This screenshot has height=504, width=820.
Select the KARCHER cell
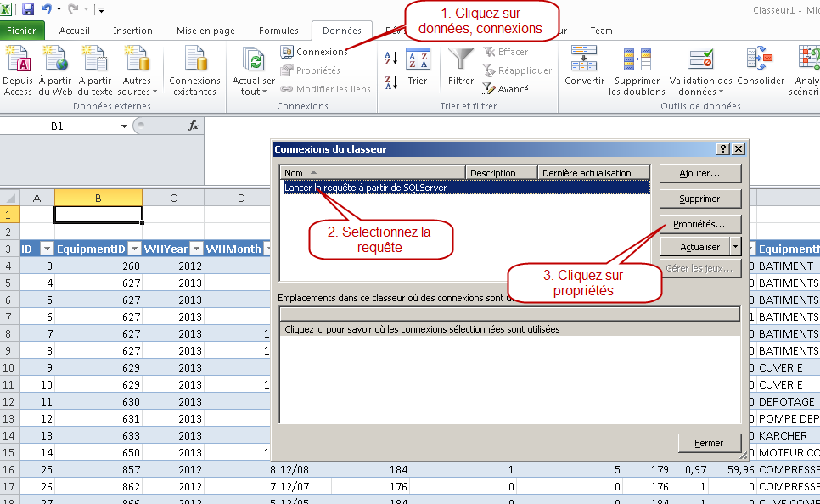point(788,435)
